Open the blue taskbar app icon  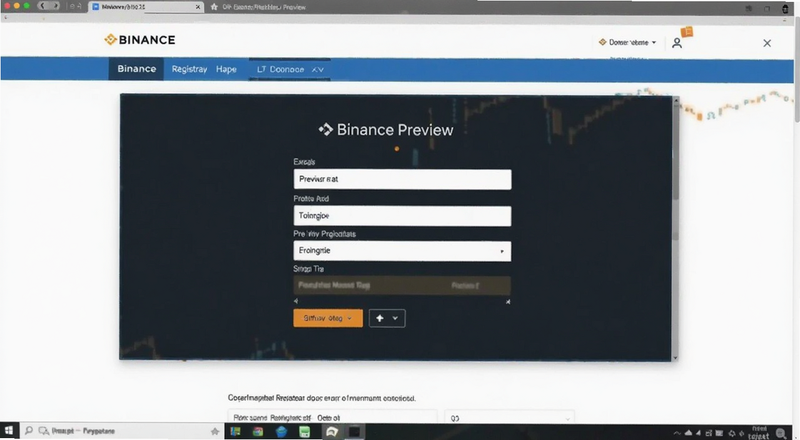pyautogui.click(x=282, y=432)
